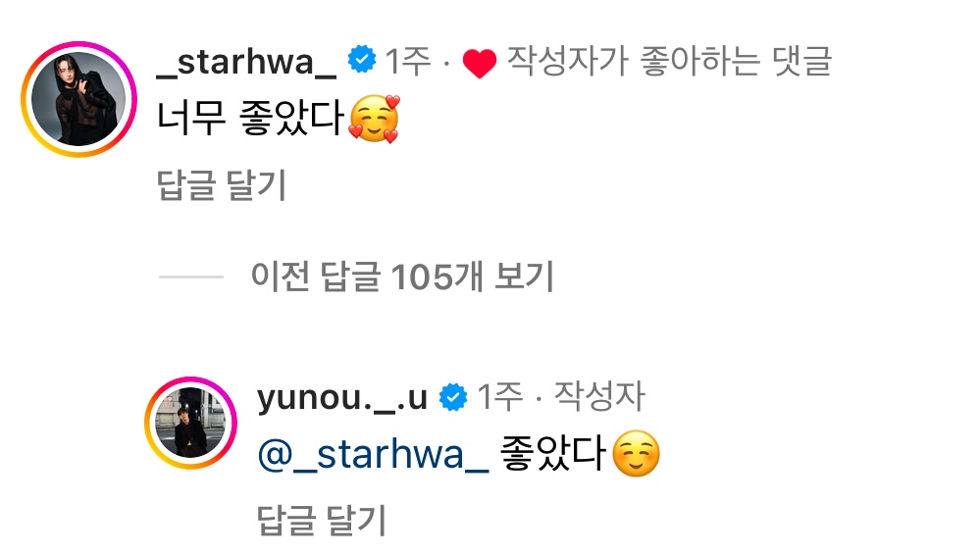The height and width of the screenshot is (554, 980).
Task: Select the 작성자가 좋아하는 댓글 label
Action: click(x=669, y=61)
